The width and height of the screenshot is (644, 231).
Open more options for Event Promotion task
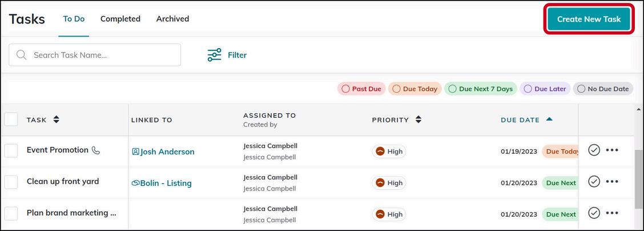[612, 150]
